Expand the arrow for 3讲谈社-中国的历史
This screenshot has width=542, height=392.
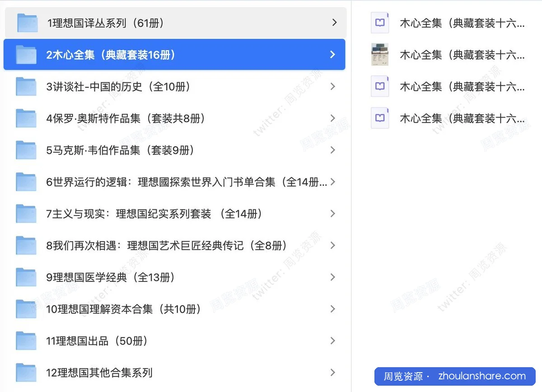coord(333,87)
